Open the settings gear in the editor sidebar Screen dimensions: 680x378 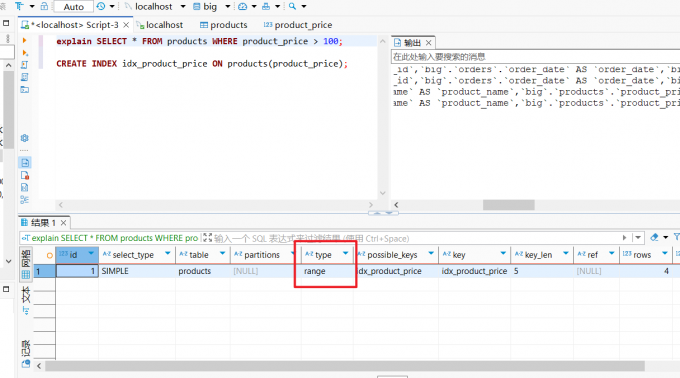tap(25, 138)
